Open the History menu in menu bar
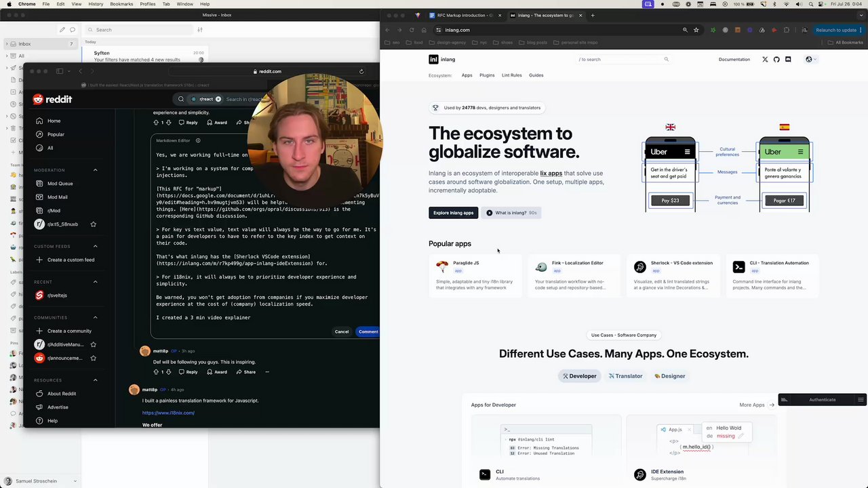This screenshot has height=488, width=868. pos(96,4)
